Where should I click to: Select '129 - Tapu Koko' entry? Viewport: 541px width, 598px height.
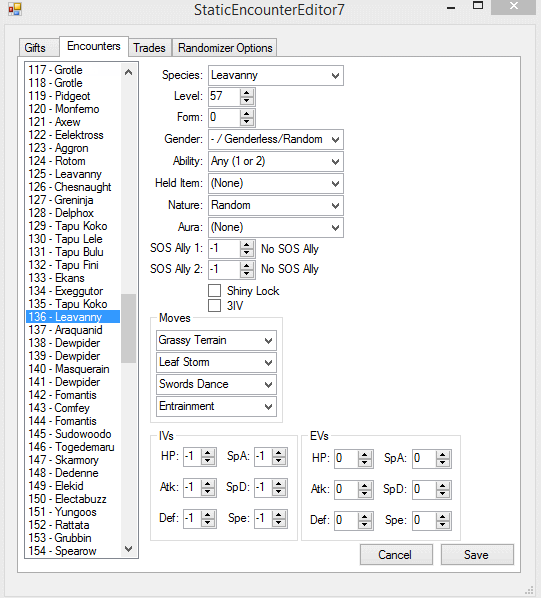(x=73, y=226)
